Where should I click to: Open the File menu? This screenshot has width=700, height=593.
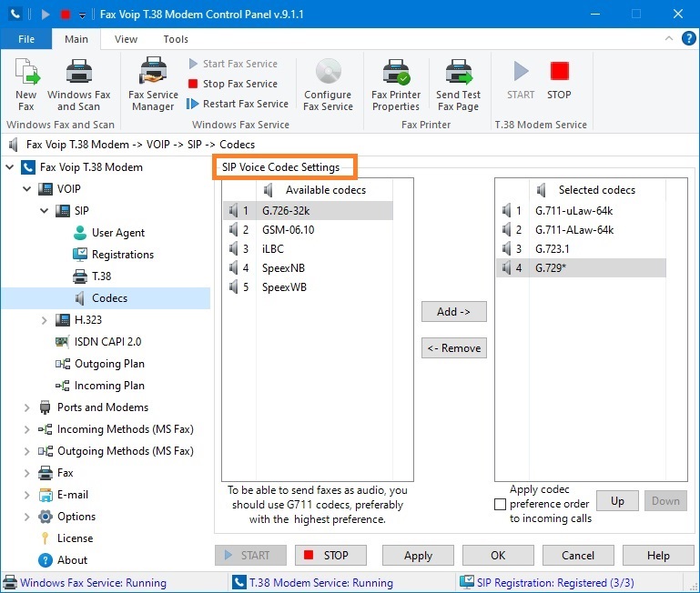[x=26, y=39]
